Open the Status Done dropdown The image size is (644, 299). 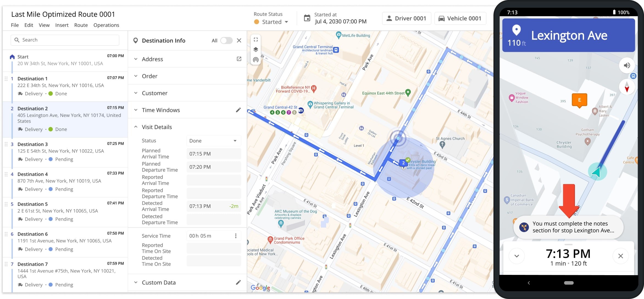214,141
